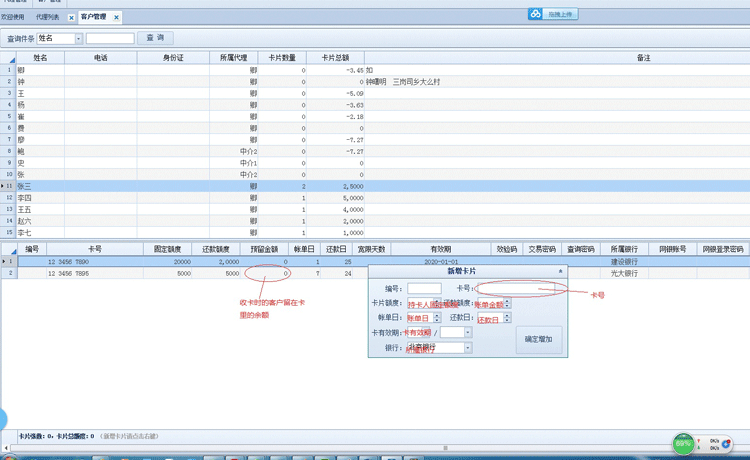The height and width of the screenshot is (460, 750).
Task: Click the search text box beside 姓名
Action: [110, 38]
